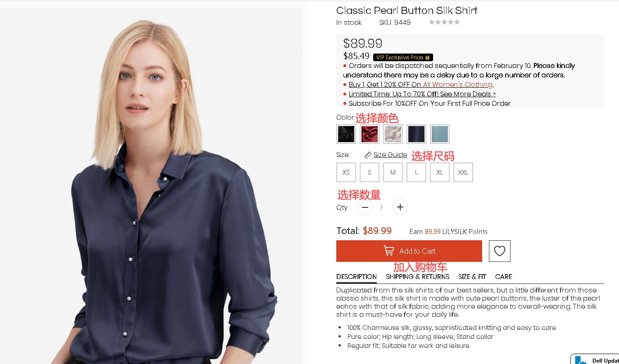Image resolution: width=619 pixels, height=364 pixels.
Task: Select size M
Action: coord(393,172)
